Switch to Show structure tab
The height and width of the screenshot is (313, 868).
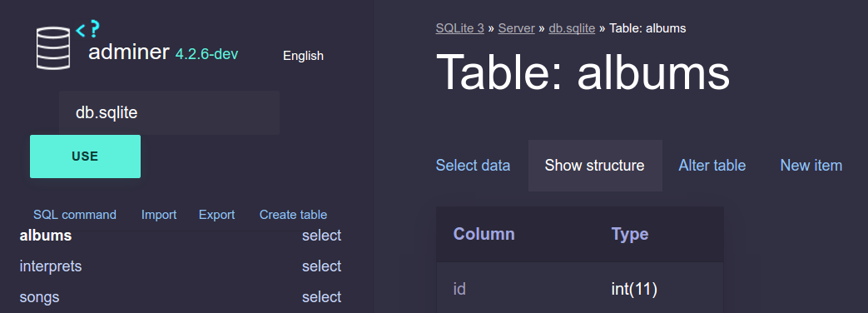pos(594,165)
